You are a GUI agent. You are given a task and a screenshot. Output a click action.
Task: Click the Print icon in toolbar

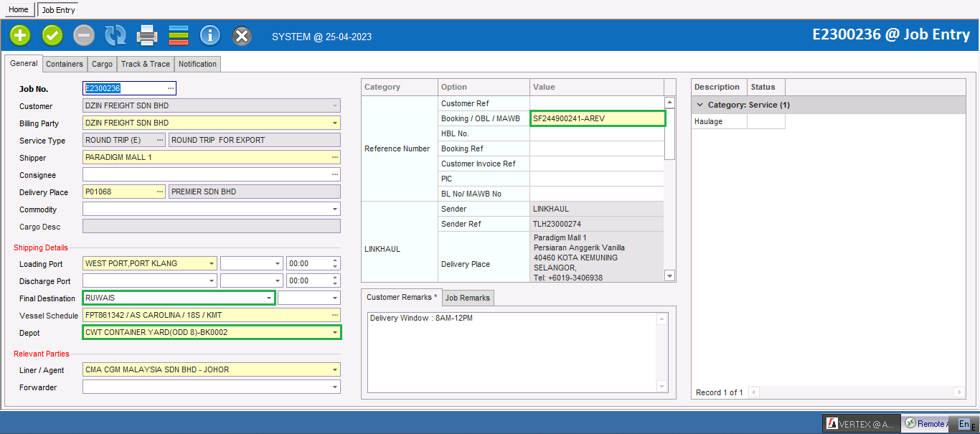(x=147, y=35)
